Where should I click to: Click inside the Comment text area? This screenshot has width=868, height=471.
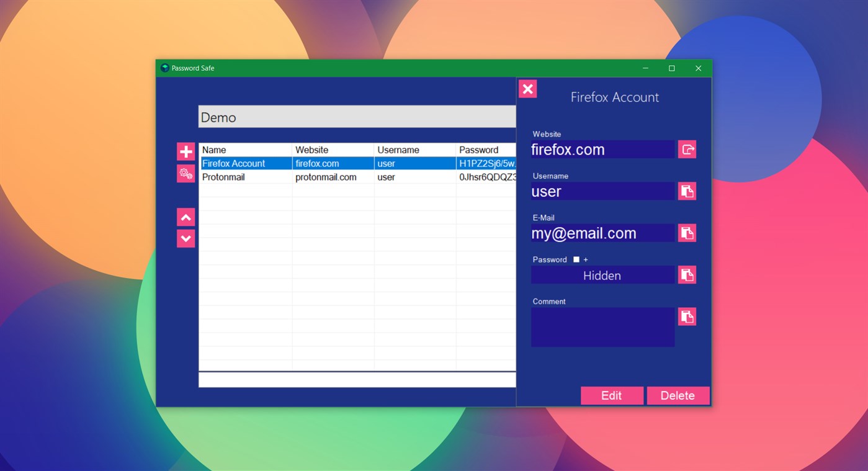pyautogui.click(x=602, y=327)
